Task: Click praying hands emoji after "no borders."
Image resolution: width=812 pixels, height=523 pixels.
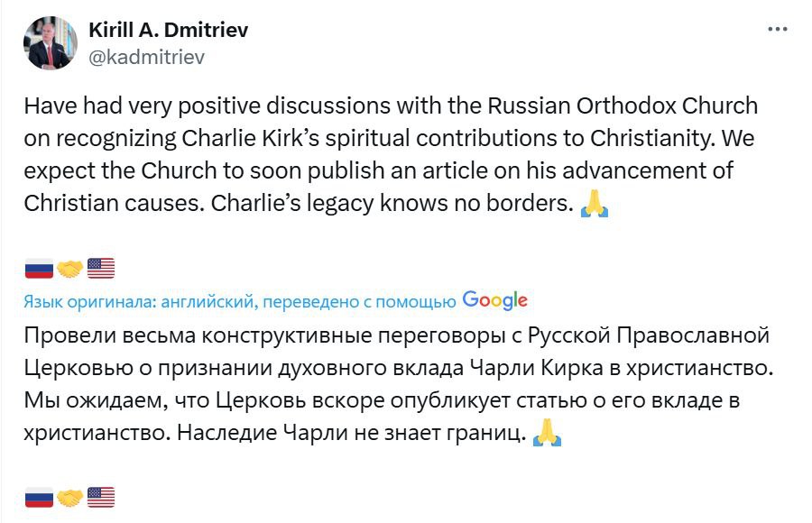Action: (594, 203)
